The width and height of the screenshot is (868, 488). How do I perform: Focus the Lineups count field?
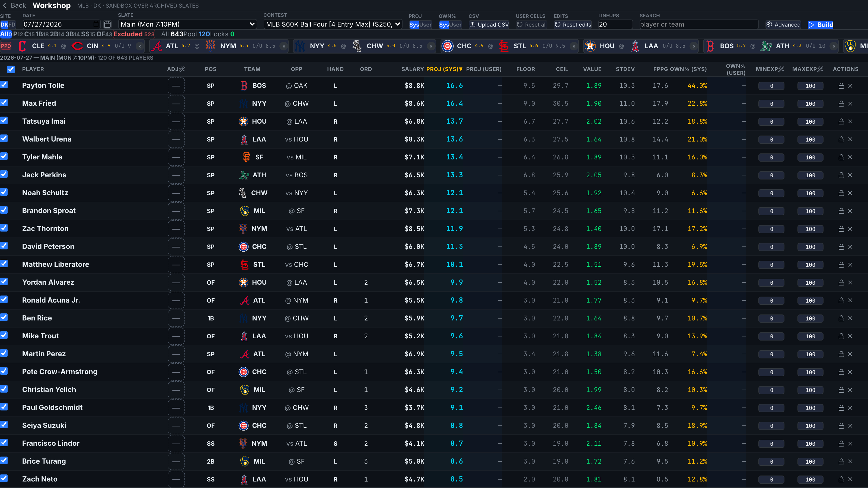[x=615, y=24]
